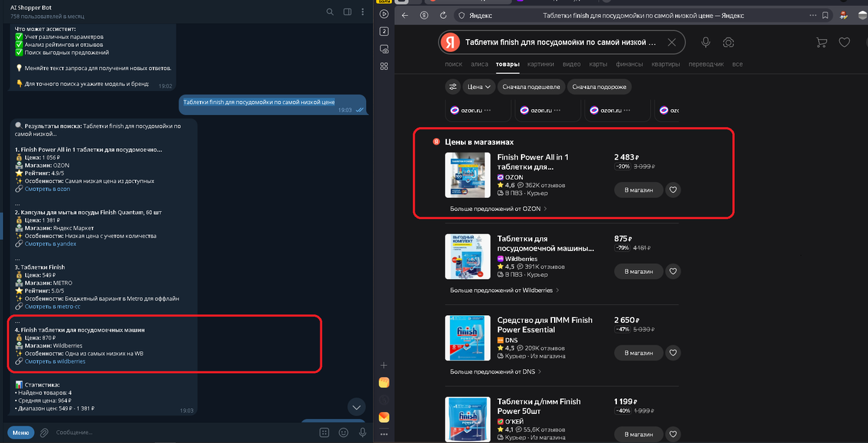Viewport: 868px width, 443px height.
Task: Reload the Yandex page
Action: (443, 15)
